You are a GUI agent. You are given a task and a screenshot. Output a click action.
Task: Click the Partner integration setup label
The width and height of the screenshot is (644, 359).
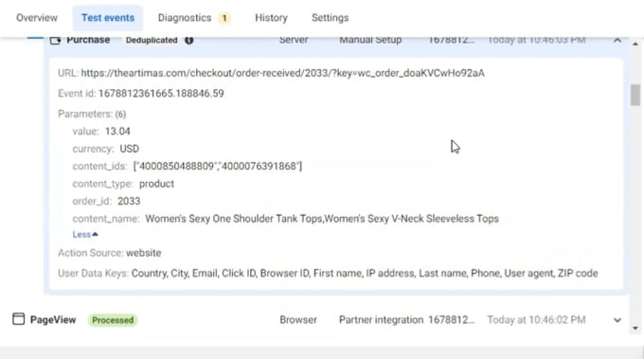click(381, 319)
